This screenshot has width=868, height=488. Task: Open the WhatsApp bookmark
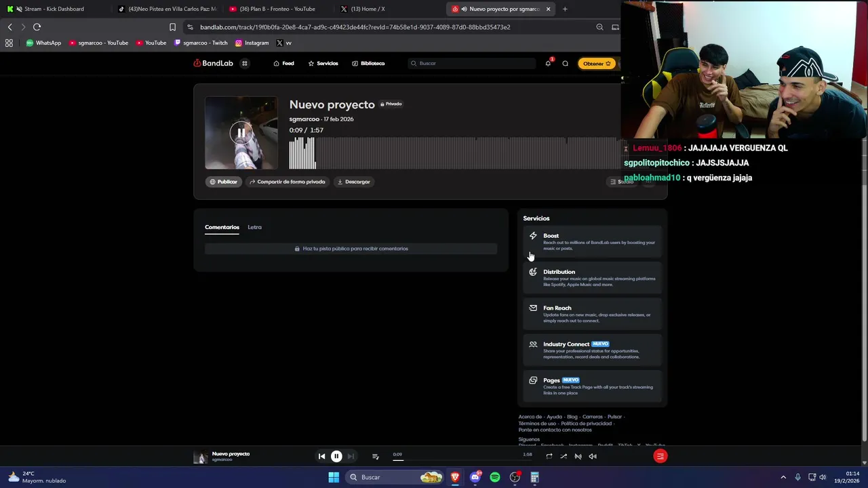point(43,43)
